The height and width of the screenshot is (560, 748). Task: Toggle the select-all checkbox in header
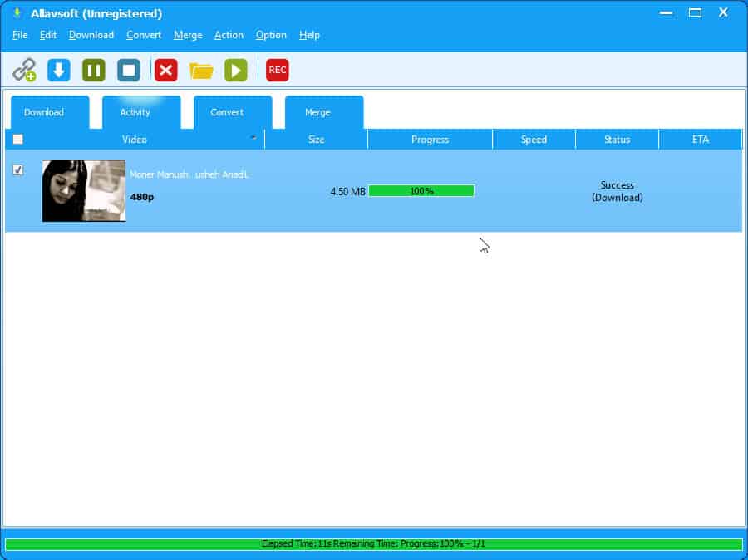18,140
